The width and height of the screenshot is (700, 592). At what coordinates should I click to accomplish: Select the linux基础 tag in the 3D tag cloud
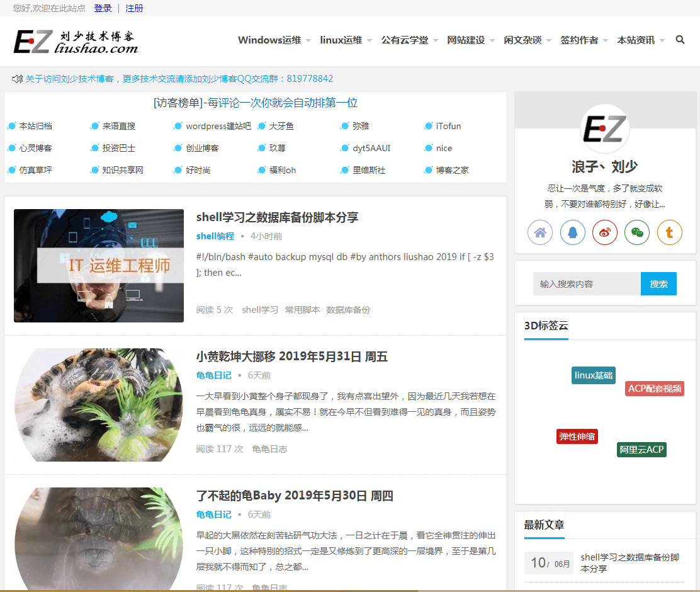(x=592, y=375)
